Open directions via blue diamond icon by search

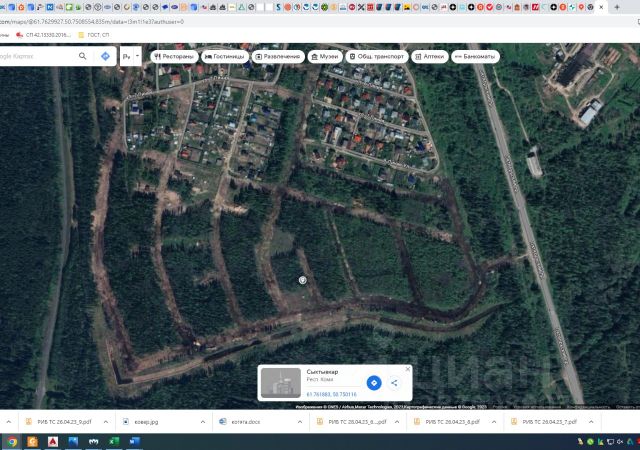click(x=105, y=56)
